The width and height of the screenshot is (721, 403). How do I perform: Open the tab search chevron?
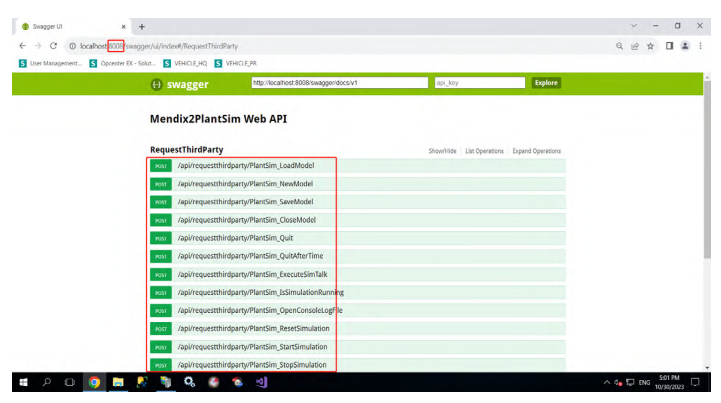click(x=634, y=26)
